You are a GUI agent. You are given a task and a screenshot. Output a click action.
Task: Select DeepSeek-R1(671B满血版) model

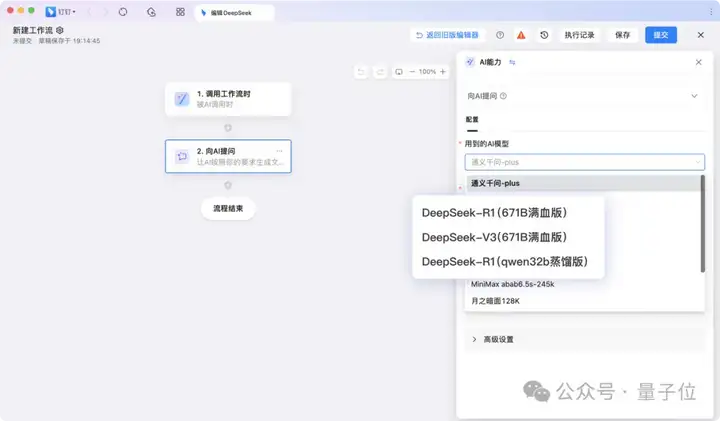[x=494, y=213]
